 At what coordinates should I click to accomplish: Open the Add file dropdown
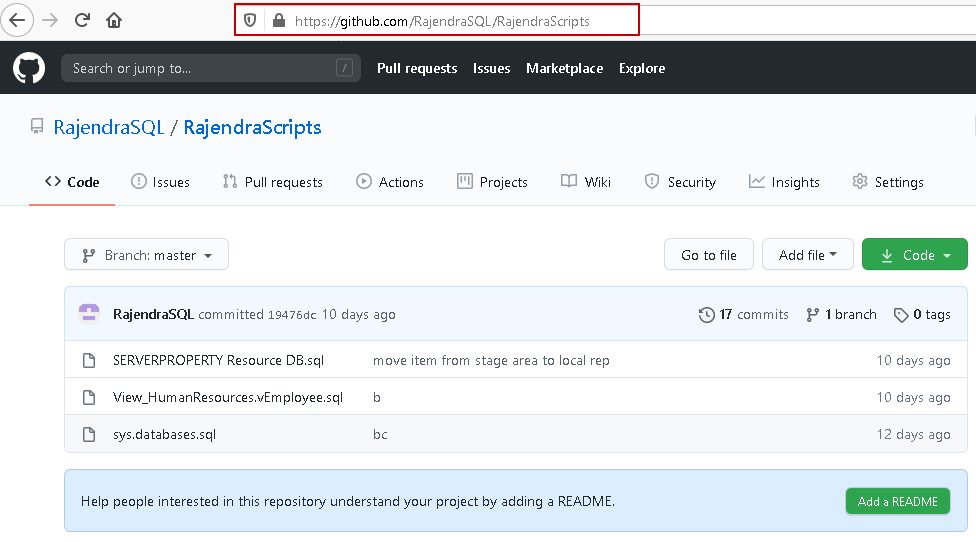808,255
